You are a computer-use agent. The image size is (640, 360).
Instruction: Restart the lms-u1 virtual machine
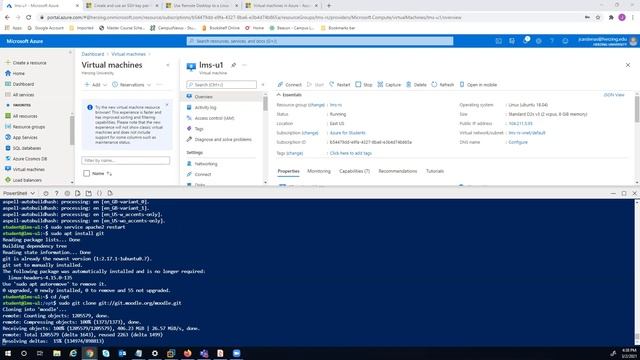click(340, 84)
